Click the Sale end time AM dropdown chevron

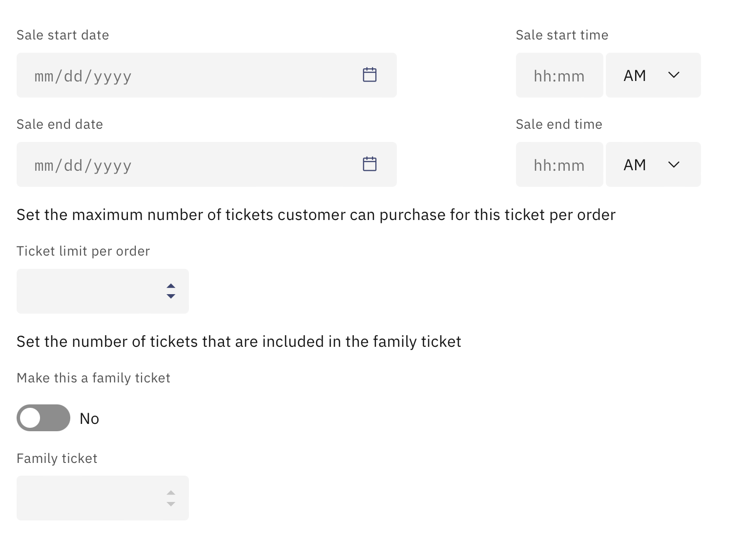(674, 164)
